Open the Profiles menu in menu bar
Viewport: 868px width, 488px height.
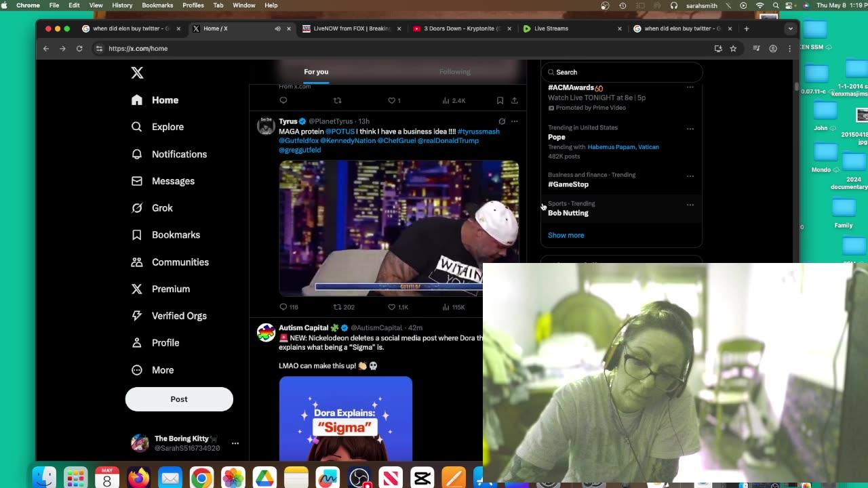[x=193, y=5]
